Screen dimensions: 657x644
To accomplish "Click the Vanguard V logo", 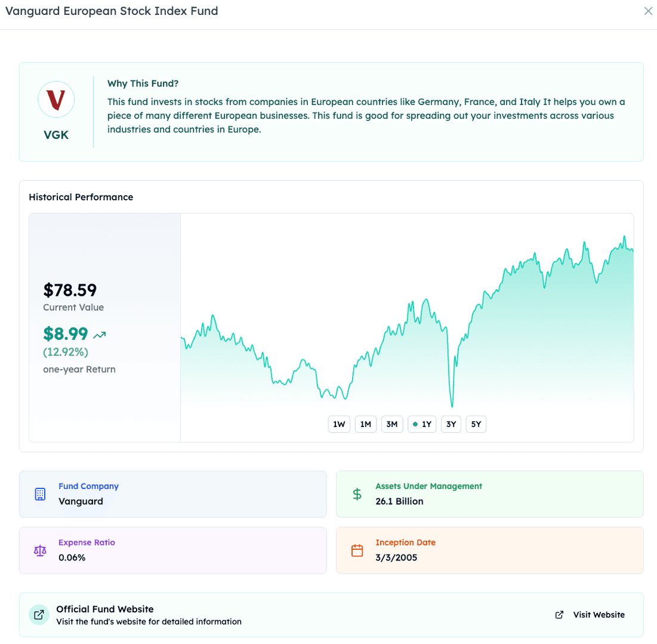I will coord(56,100).
